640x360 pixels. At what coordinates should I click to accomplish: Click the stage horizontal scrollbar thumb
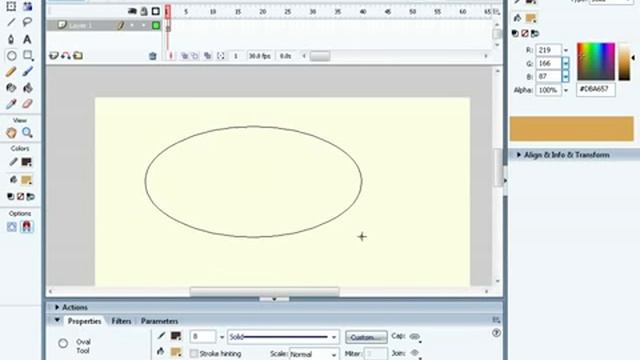coord(264,291)
